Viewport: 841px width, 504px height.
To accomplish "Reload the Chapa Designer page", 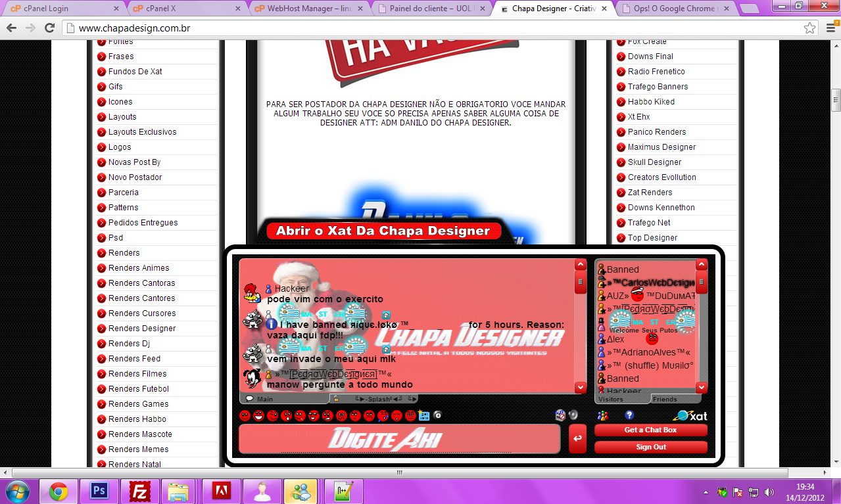I will click(x=49, y=28).
